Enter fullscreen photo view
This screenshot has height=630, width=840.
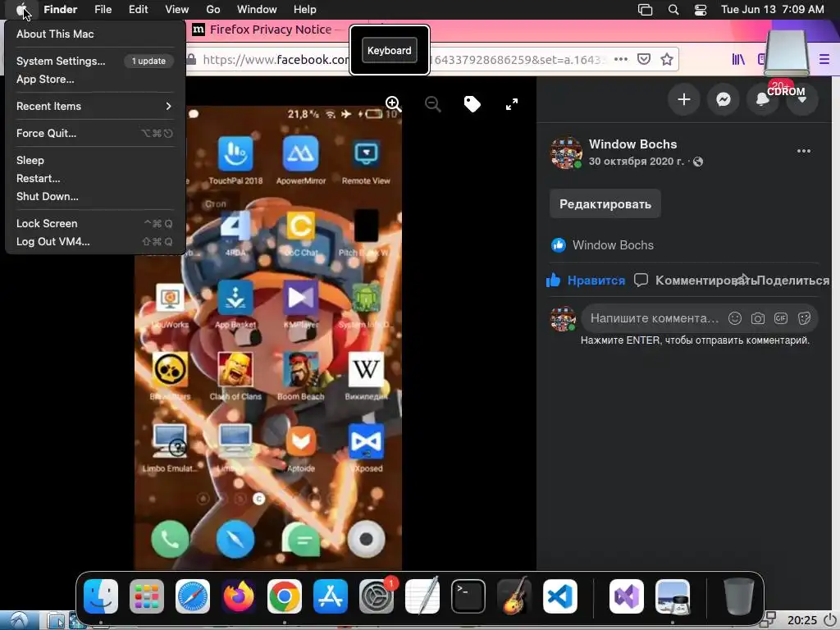(x=512, y=104)
